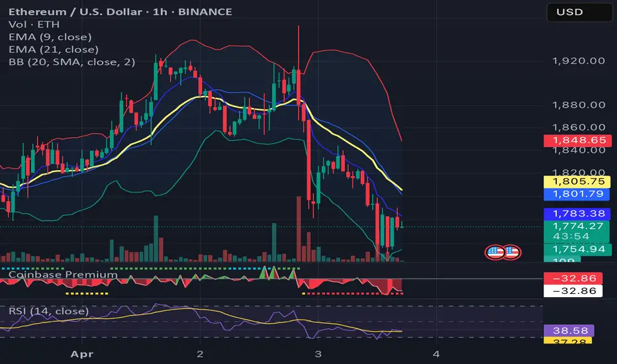
Task: Click the purple 38.58 RSI value label
Action: click(x=569, y=330)
